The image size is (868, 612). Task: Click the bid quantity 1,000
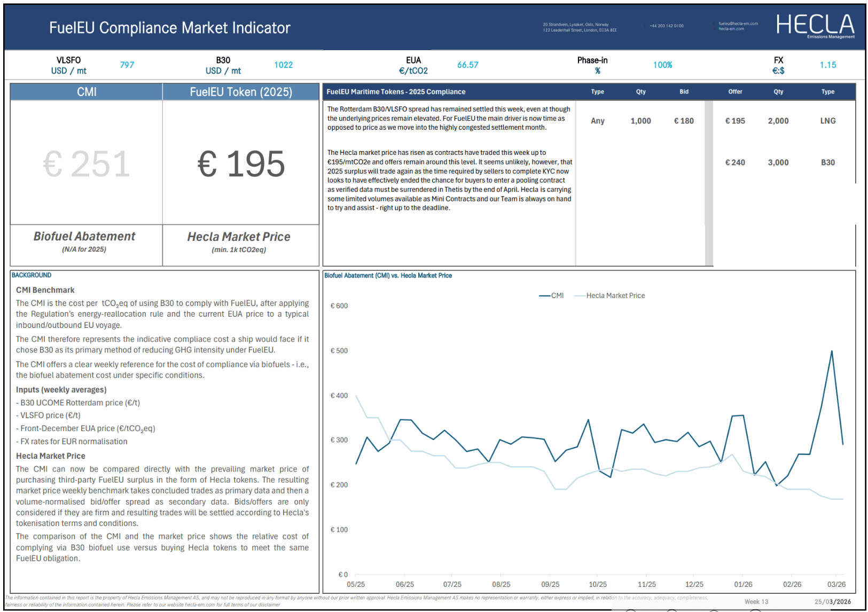[x=641, y=121]
